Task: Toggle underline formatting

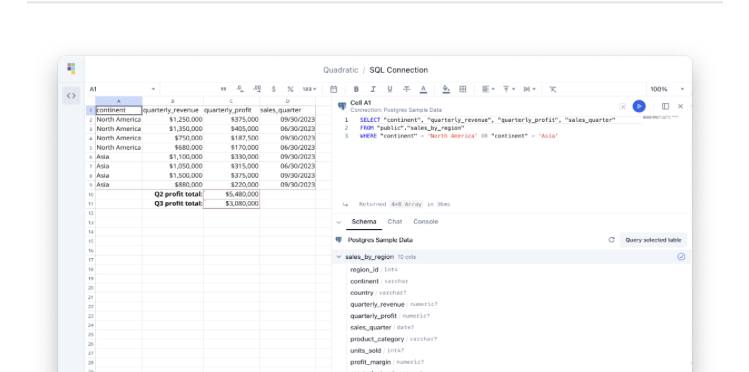Action: click(x=390, y=89)
